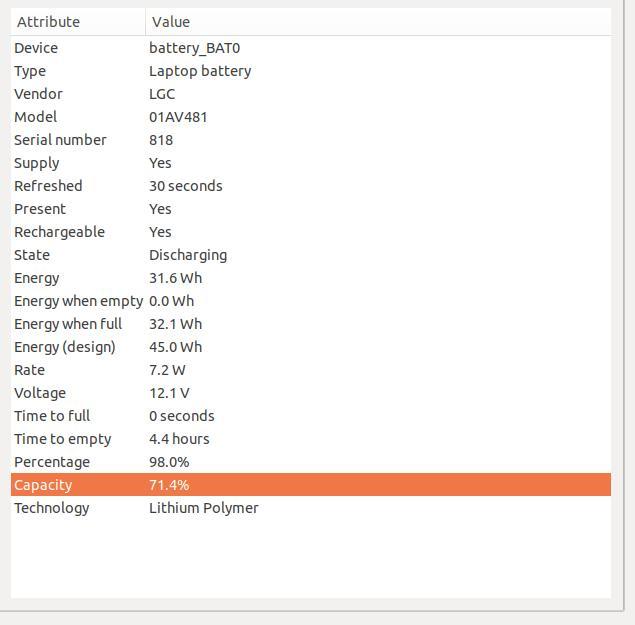
Task: Click the Value column header
Action: pyautogui.click(x=378, y=22)
